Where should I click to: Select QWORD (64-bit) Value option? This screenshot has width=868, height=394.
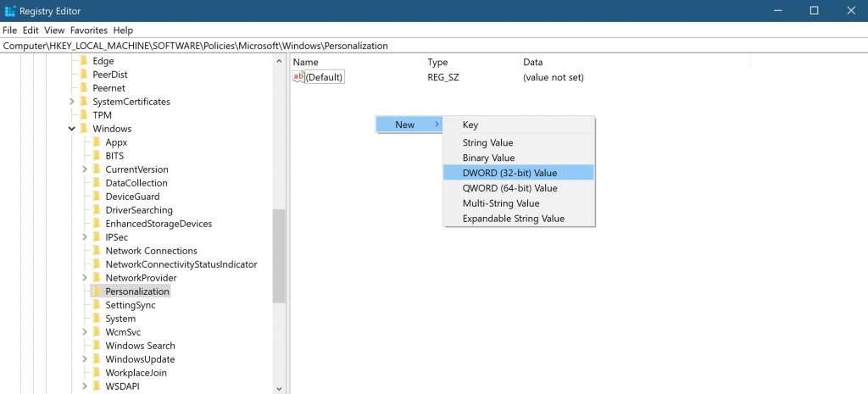click(519, 188)
